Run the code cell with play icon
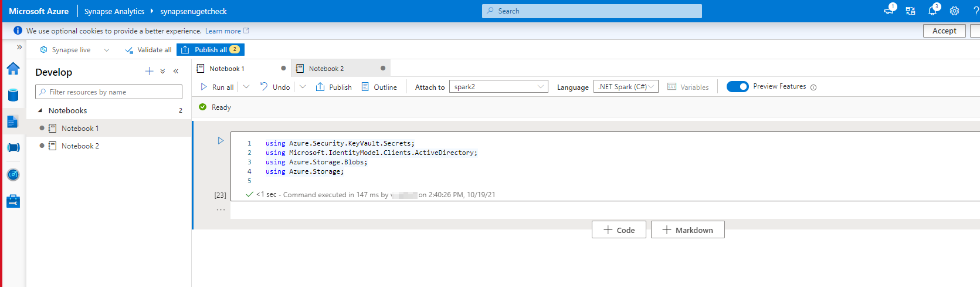This screenshot has height=287, width=980. [221, 141]
